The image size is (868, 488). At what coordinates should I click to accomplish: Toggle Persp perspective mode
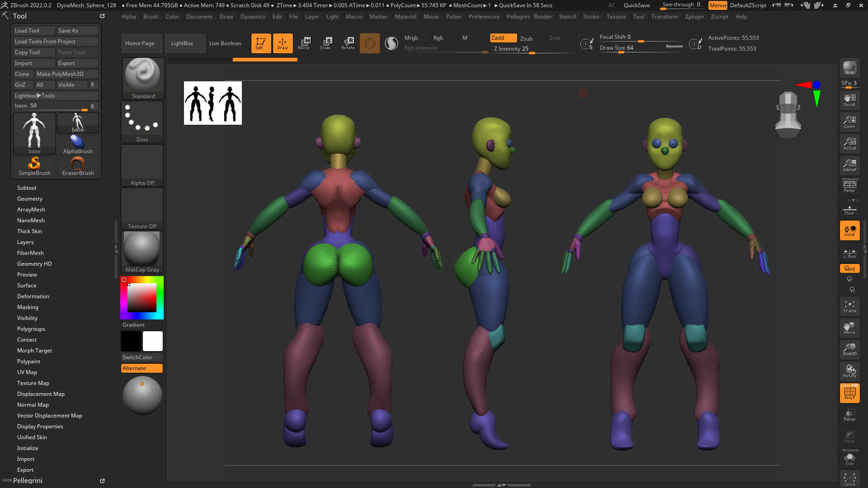click(x=849, y=186)
